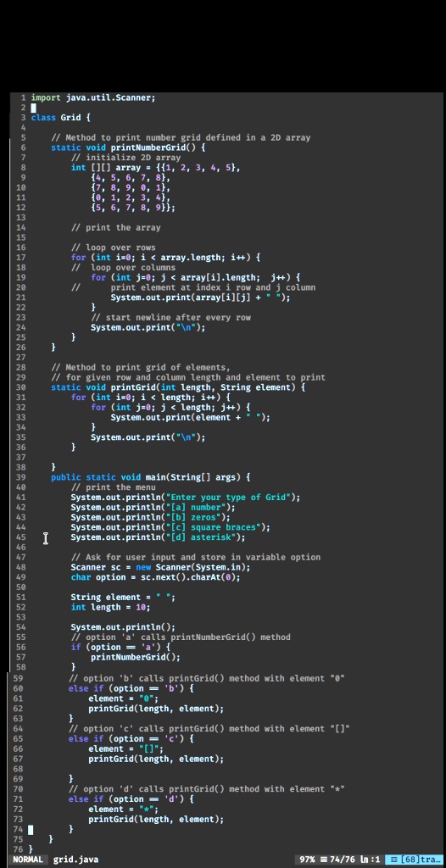Click printGrid method signature on line 30
The image size is (446, 868).
178,387
